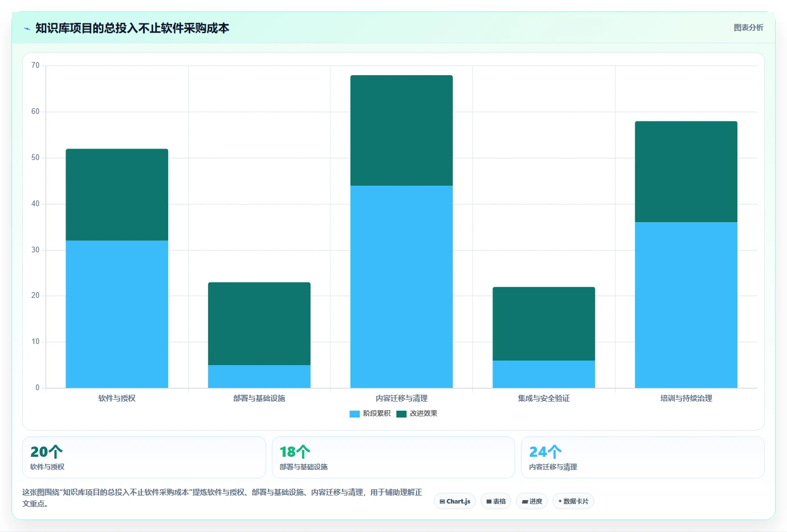Click the y-axis value 40
Screen dimensions: 787x532
[35, 204]
